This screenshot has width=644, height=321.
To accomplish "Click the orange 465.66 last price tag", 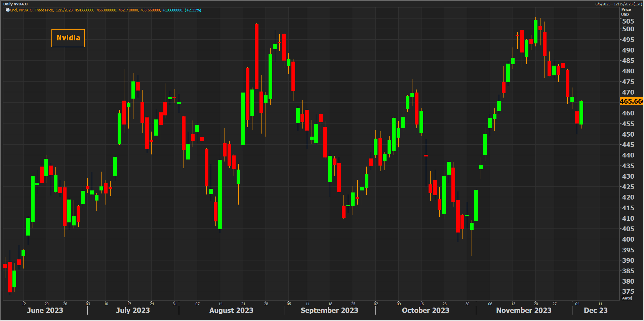I will click(631, 101).
